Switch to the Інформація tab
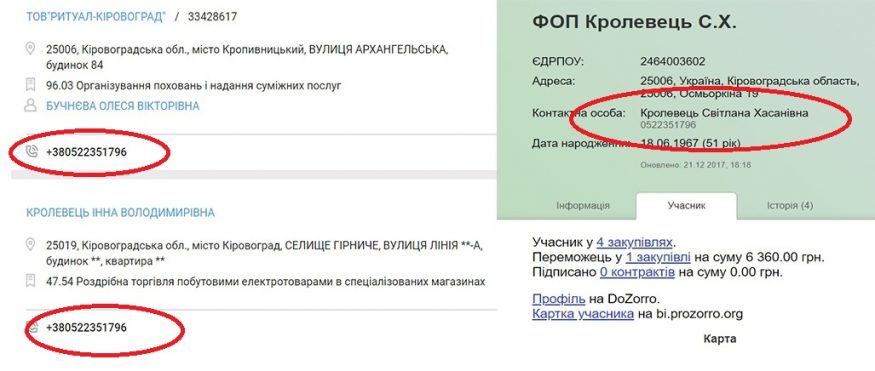 pyautogui.click(x=583, y=205)
